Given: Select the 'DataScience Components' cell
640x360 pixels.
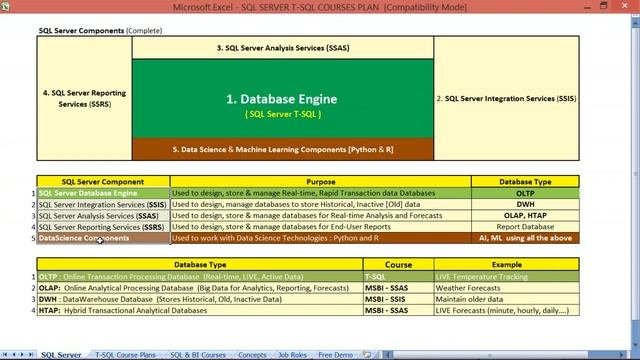Looking at the screenshot, I should tap(103, 238).
